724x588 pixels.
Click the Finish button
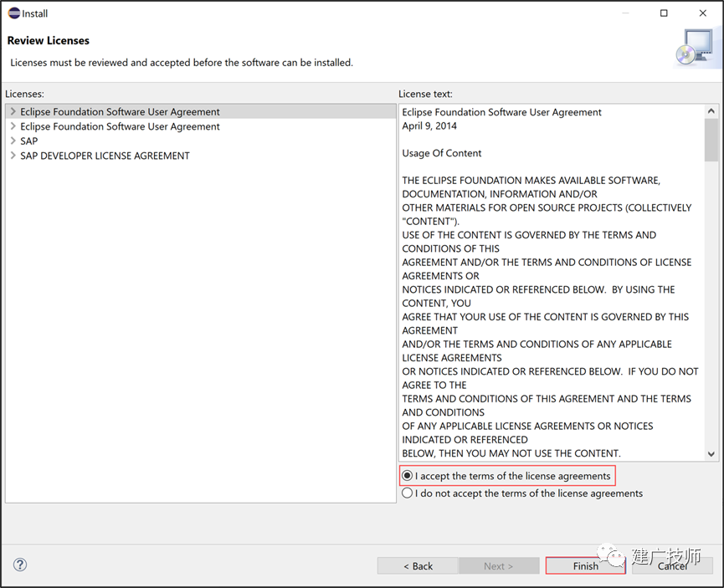586,566
